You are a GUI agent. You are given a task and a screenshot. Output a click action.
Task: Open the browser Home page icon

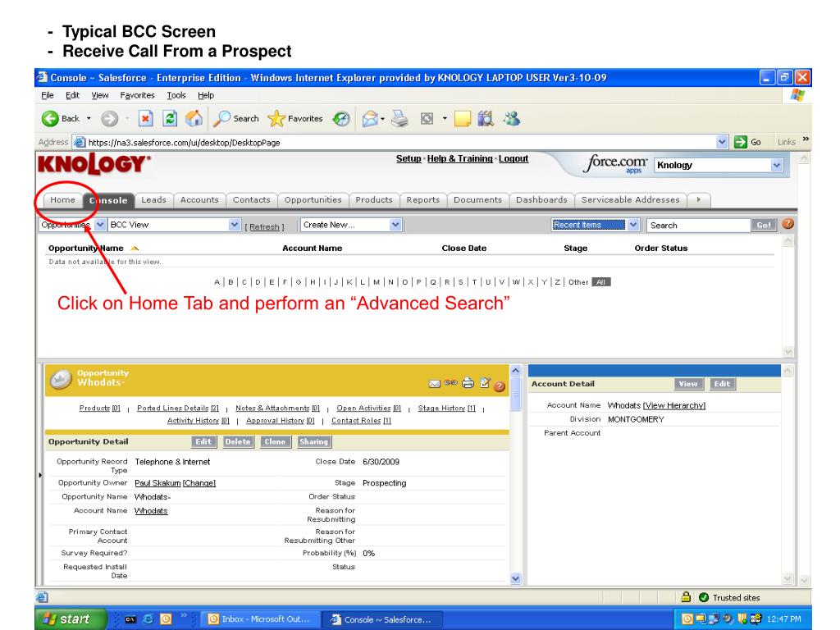(x=194, y=118)
